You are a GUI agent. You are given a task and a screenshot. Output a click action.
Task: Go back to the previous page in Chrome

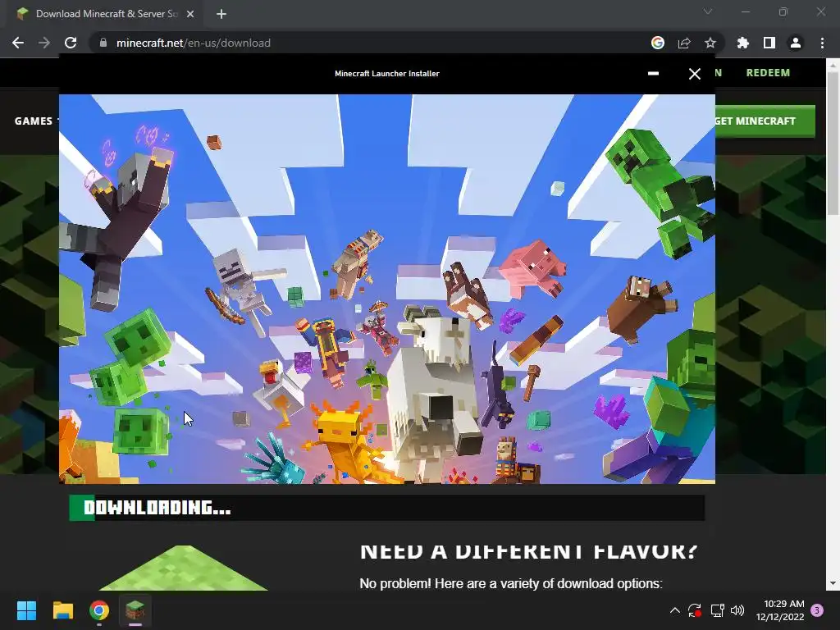click(x=18, y=43)
